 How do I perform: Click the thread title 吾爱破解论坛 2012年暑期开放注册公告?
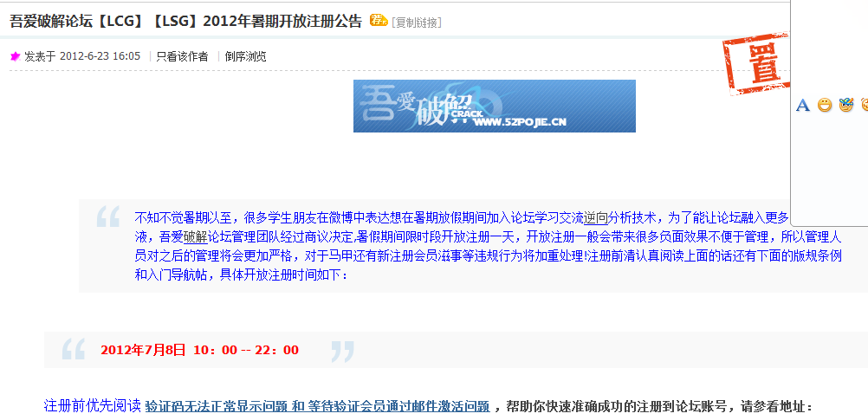185,21
